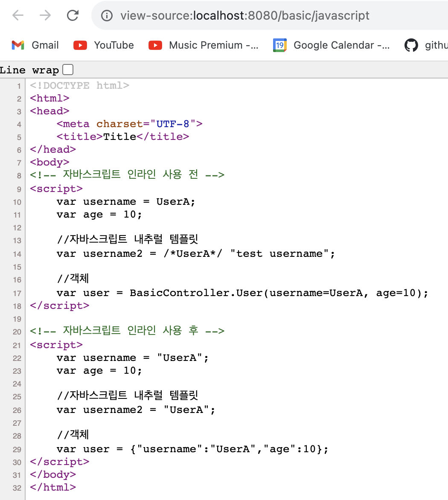Click '//자바스크립트 내추럴 템플릿' on line 13

tap(128, 239)
